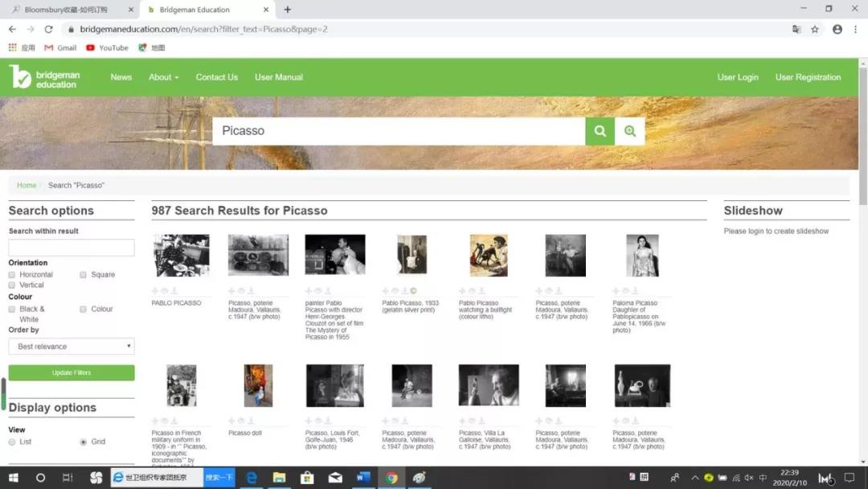Open a new browser tab
The width and height of the screenshot is (868, 489).
point(288,10)
